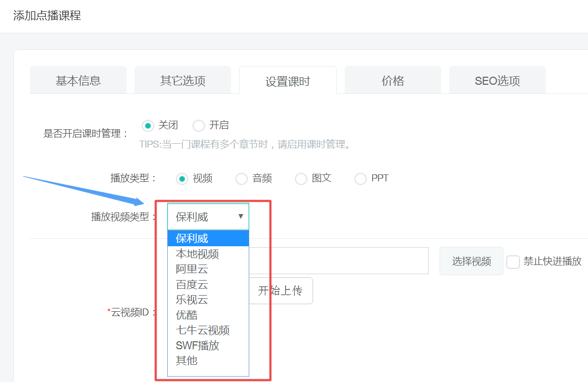This screenshot has height=382, width=588.
Task: Click the 选择视频 button
Action: [471, 261]
